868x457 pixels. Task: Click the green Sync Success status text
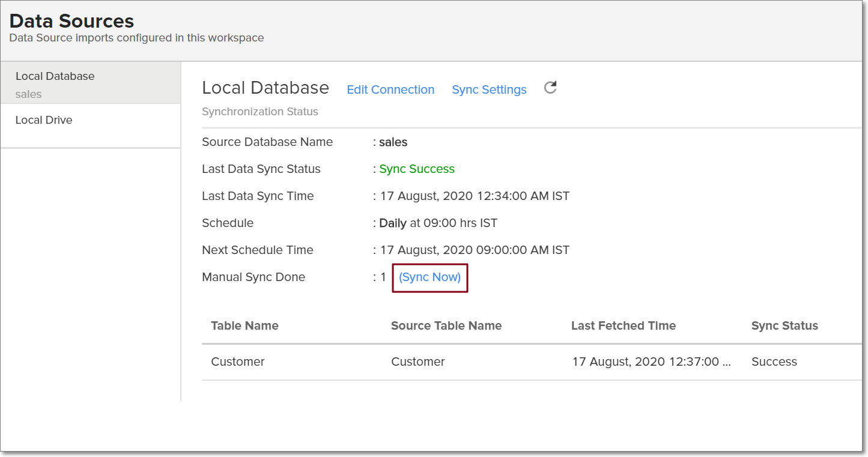point(417,169)
